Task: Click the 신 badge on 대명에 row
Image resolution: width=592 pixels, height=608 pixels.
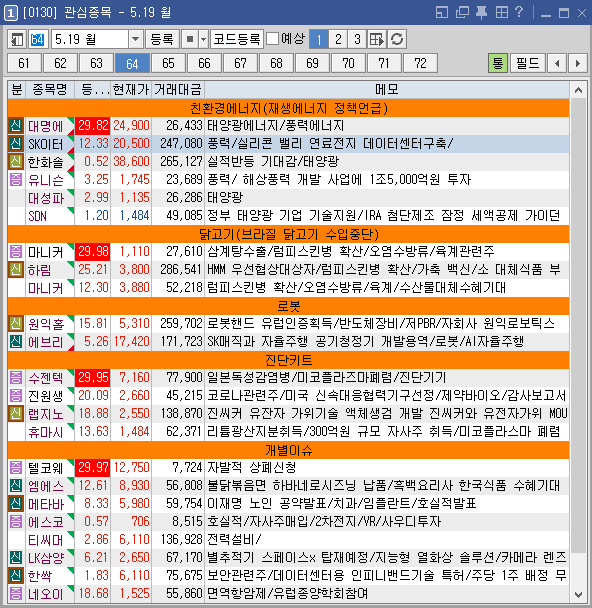Action: (16, 126)
